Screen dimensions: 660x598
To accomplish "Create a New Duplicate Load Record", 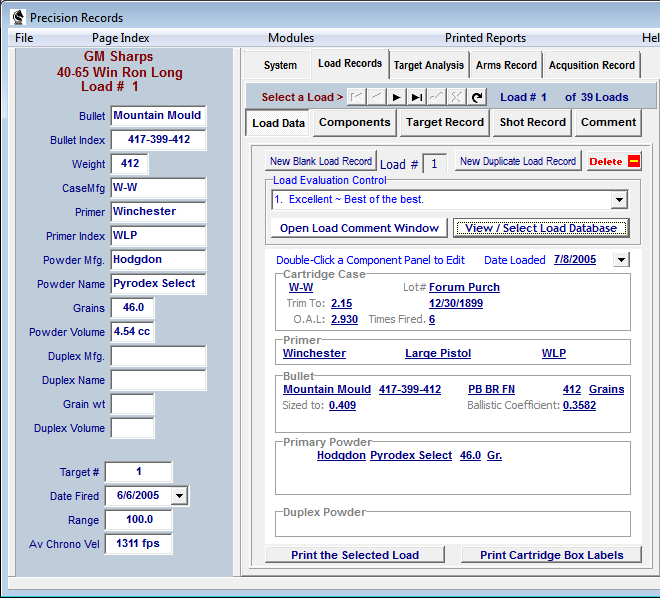I will click(518, 161).
